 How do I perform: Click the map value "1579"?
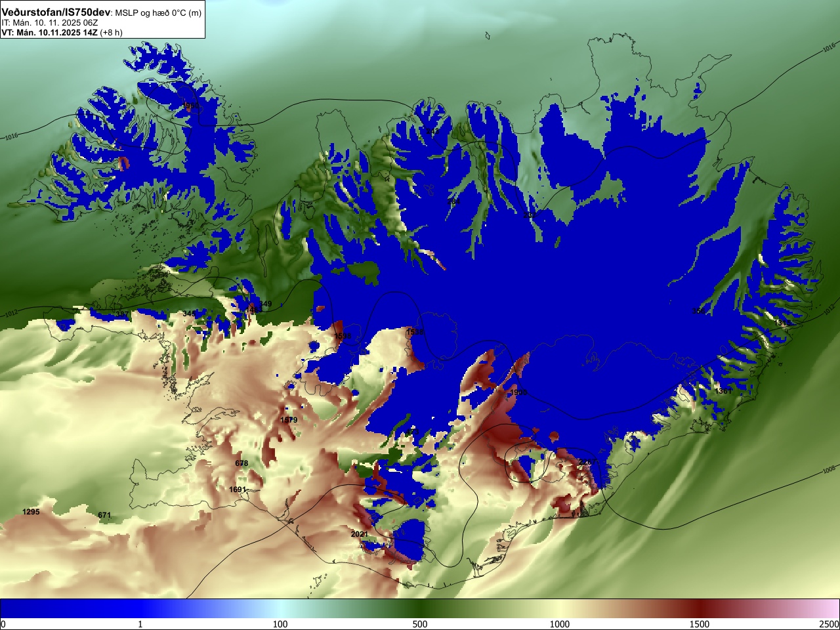coord(289,420)
